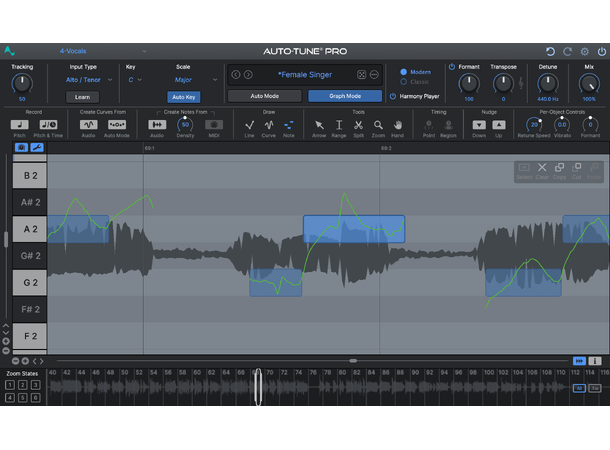Open the preset more-options ellipsis icon
This screenshot has width=610, height=450.
(x=374, y=75)
